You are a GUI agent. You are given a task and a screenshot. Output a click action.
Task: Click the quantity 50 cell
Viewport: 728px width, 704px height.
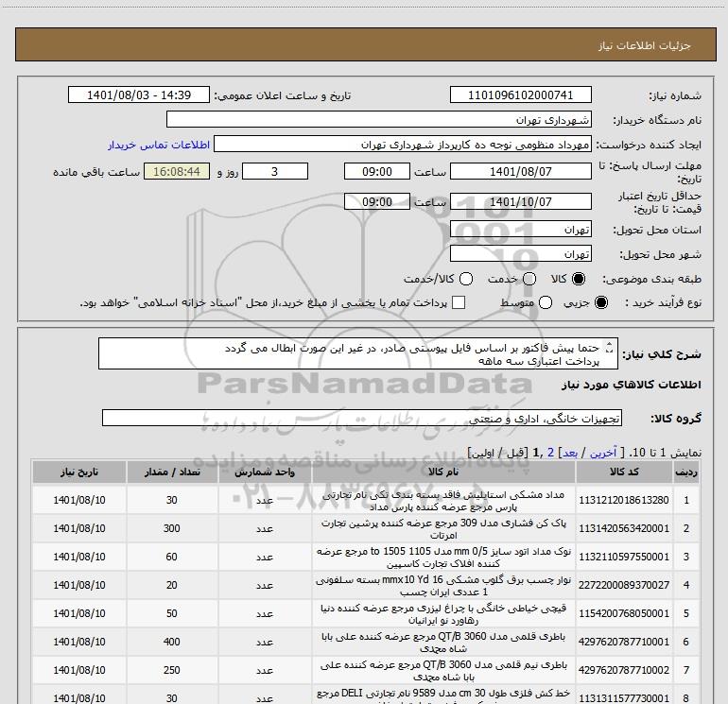tap(172, 613)
